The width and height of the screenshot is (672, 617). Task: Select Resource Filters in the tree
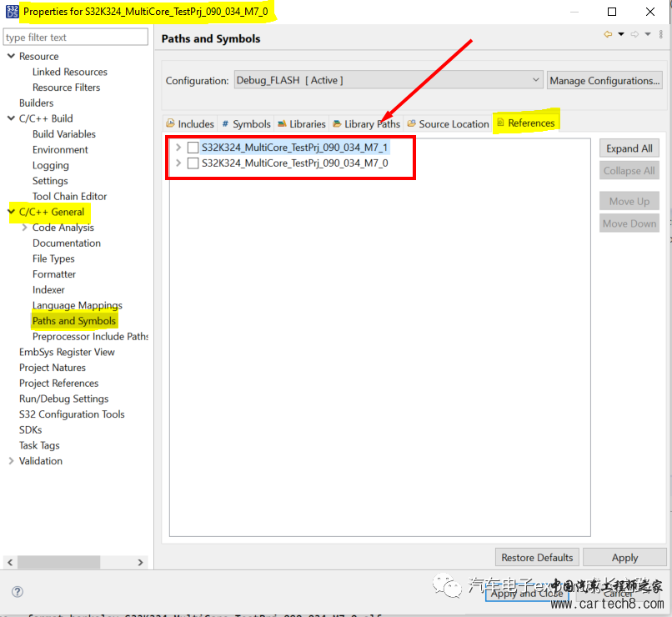(67, 88)
